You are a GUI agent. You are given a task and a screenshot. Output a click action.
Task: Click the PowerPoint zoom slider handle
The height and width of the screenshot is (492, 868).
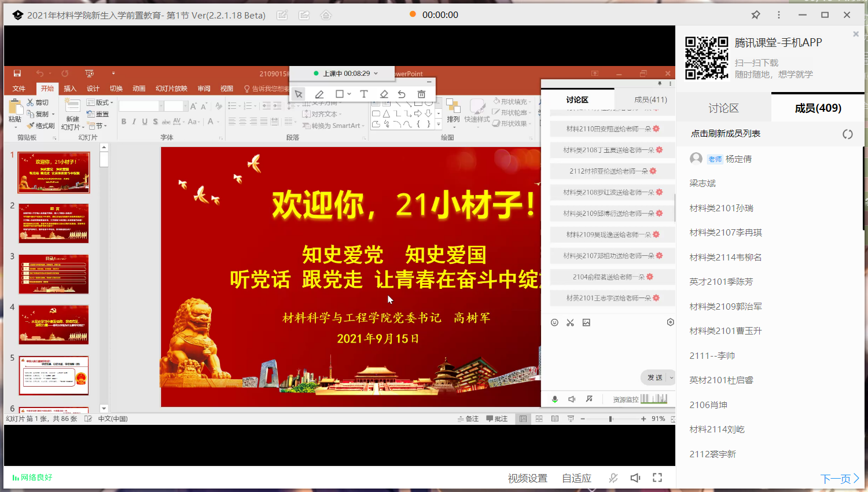[x=610, y=418]
